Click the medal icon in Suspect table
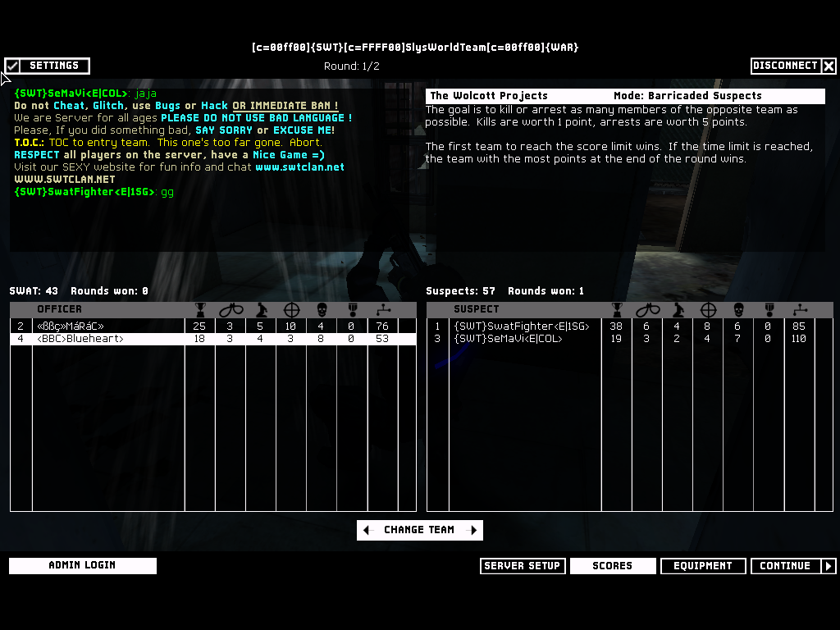This screenshot has width=840, height=630. 769,309
